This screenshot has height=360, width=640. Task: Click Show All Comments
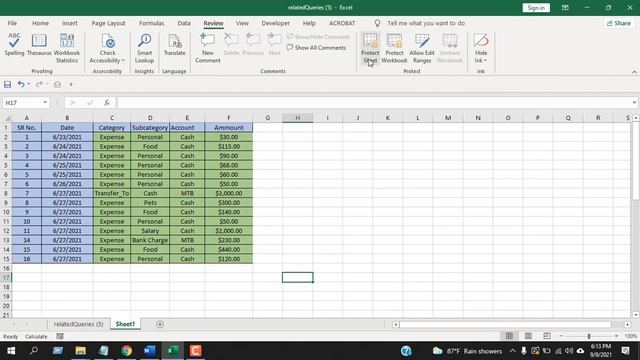(x=316, y=48)
